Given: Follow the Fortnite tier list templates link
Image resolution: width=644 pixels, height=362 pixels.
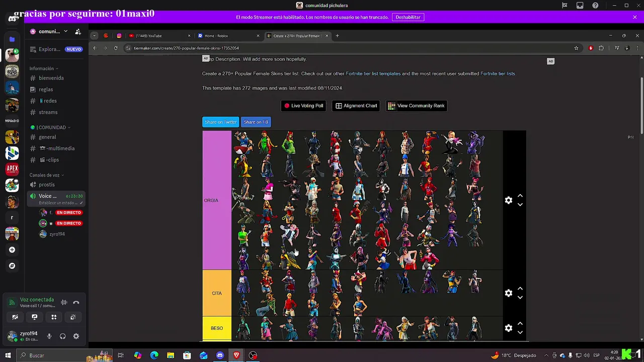Looking at the screenshot, I should point(373,73).
